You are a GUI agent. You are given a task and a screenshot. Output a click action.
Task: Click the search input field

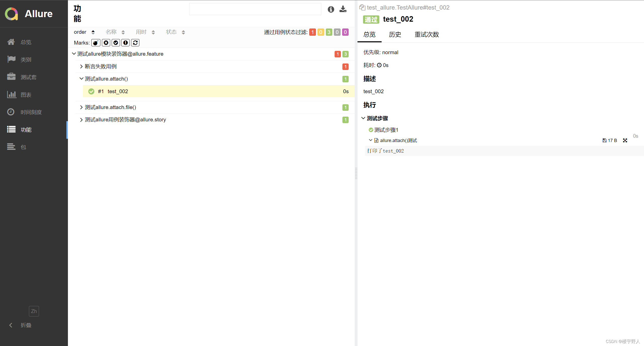point(255,9)
